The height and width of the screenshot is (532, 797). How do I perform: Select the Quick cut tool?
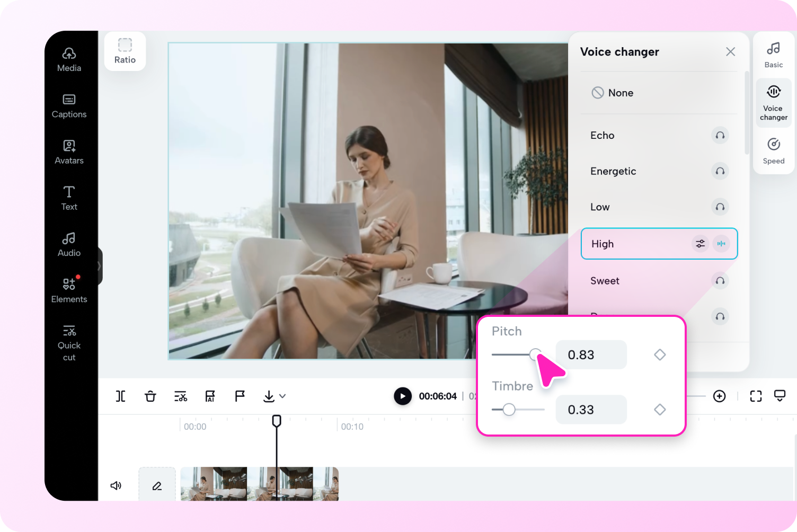(x=69, y=342)
